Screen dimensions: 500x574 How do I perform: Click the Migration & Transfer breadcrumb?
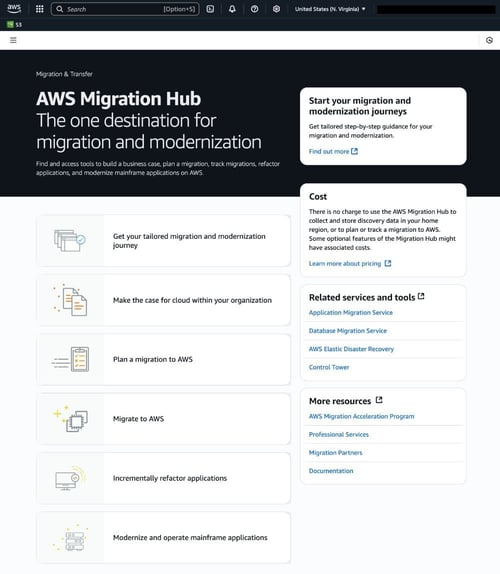pyautogui.click(x=64, y=74)
